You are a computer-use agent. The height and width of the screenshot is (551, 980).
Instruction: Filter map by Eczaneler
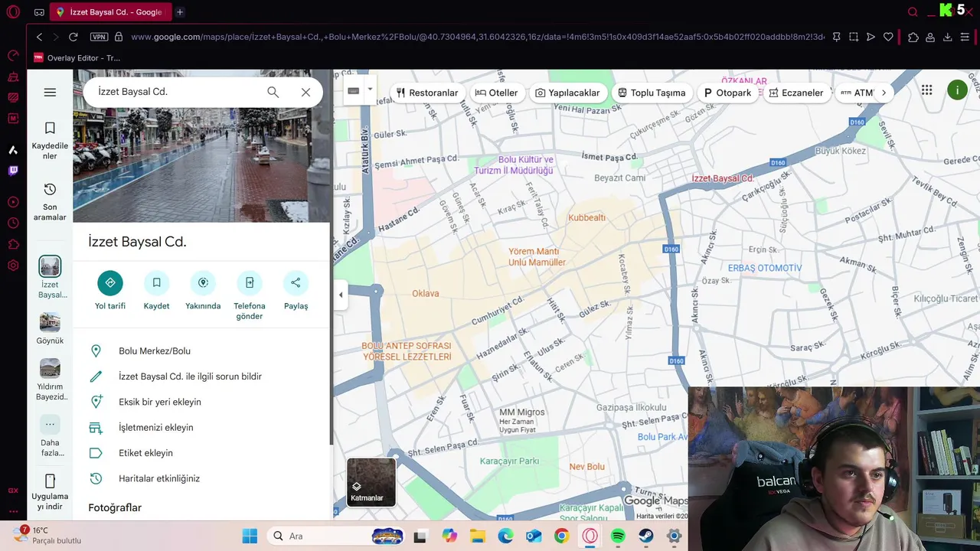click(796, 93)
